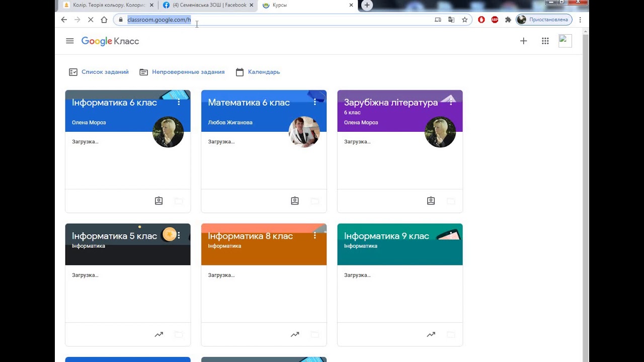Open Drive folder icon for Інформатика 9 клас
This screenshot has width=644, height=362.
451,334
